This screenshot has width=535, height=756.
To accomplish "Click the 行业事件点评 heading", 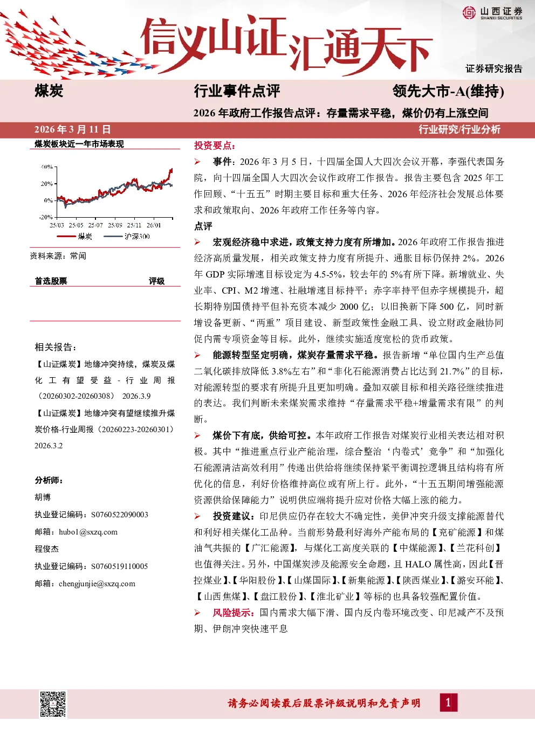I will (237, 91).
